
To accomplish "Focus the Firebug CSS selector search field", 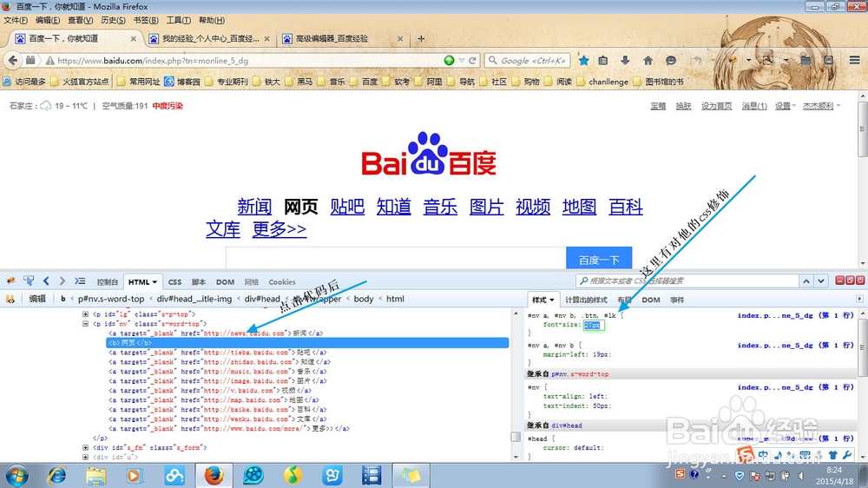I will pyautogui.click(x=687, y=280).
